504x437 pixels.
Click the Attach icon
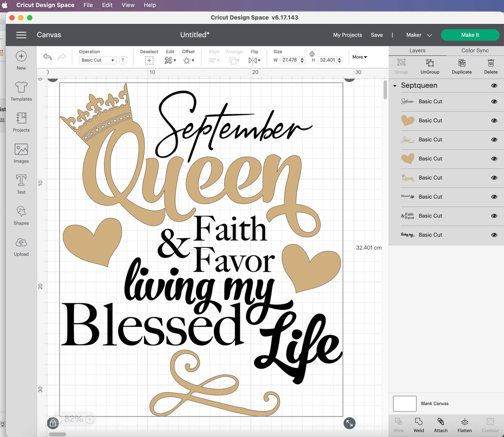tap(440, 425)
